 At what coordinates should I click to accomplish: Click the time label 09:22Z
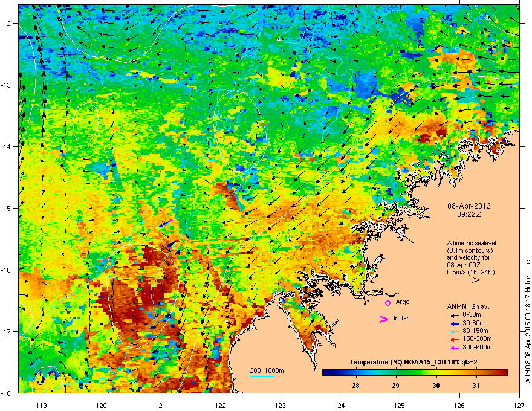469,215
